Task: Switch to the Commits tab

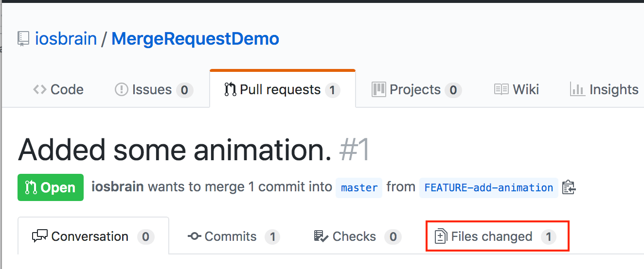Action: coord(230,237)
